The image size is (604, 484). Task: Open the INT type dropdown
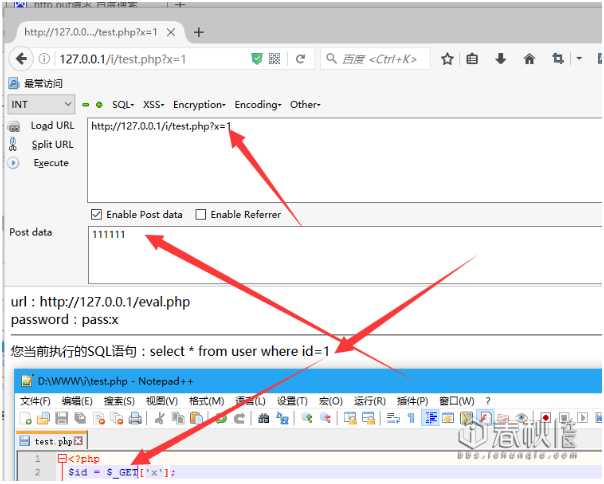coord(41,104)
